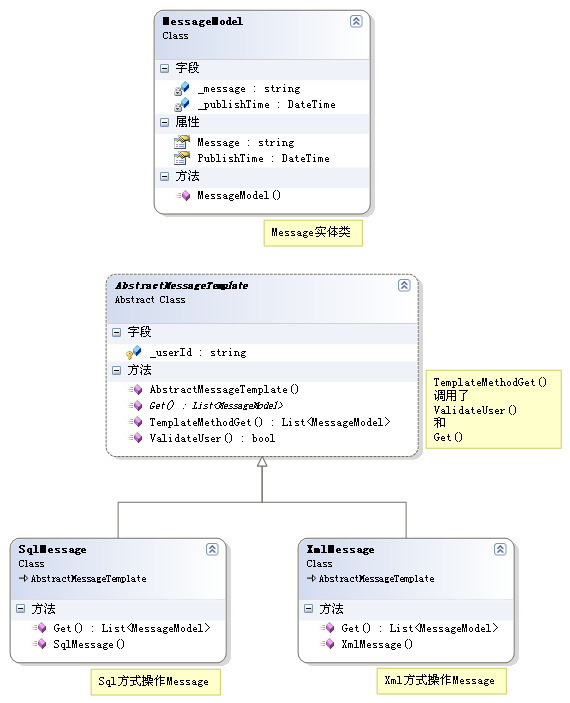Click the _message field icon
The image size is (570, 703).
tap(182, 89)
